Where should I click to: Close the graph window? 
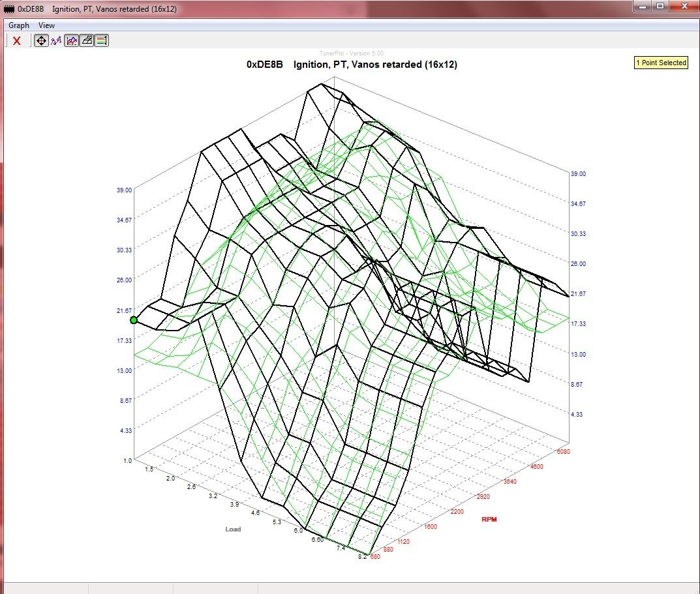(x=683, y=7)
